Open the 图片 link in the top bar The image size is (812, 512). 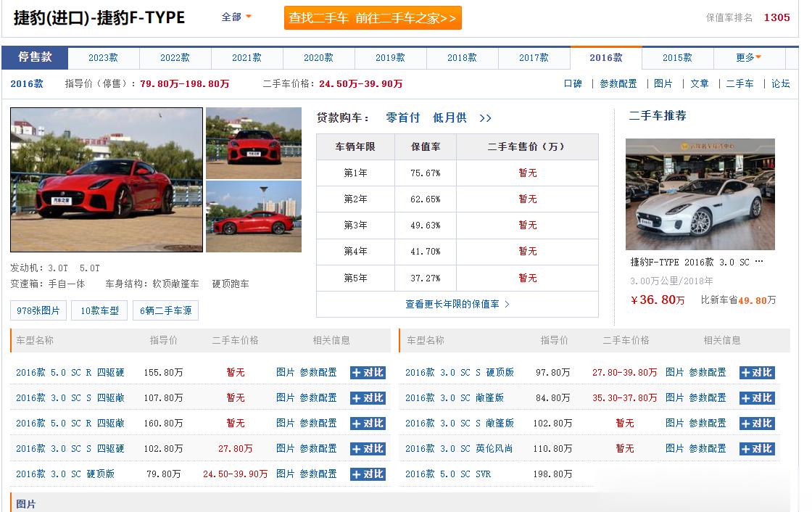[x=663, y=83]
